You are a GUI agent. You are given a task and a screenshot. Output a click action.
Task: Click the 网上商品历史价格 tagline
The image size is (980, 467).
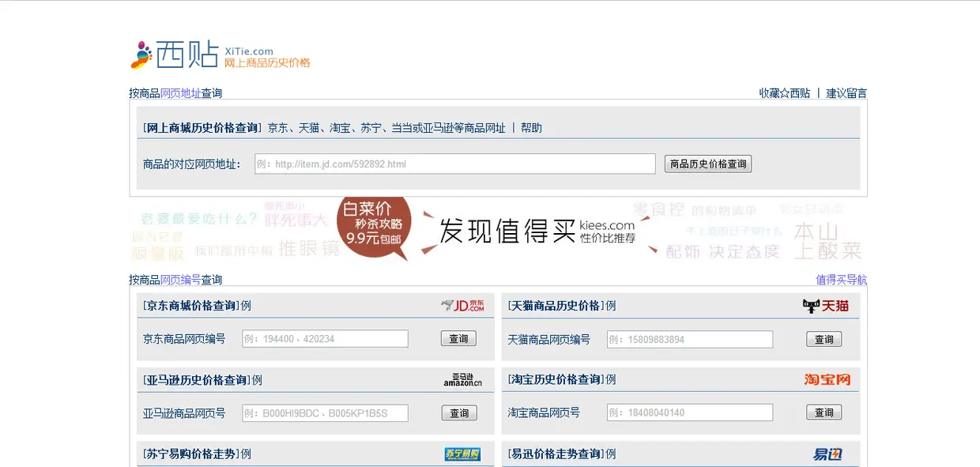267,63
